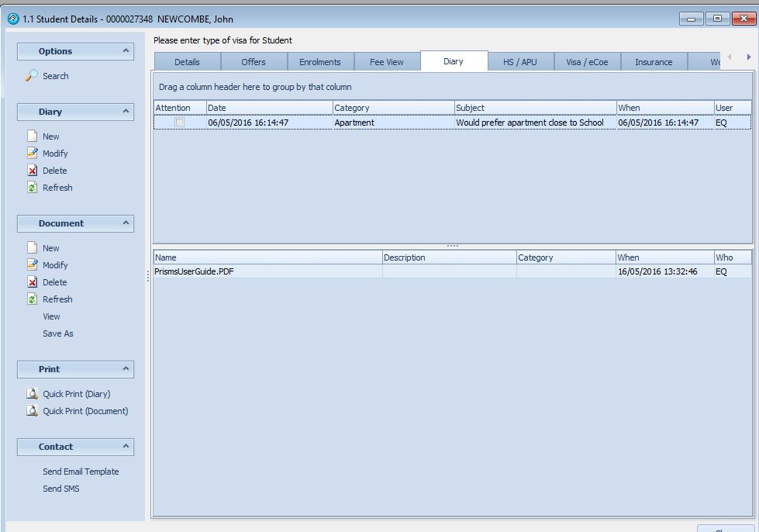The image size is (759, 532).
Task: Tick the Attention checkbox for Apartment entry
Action: 180,123
